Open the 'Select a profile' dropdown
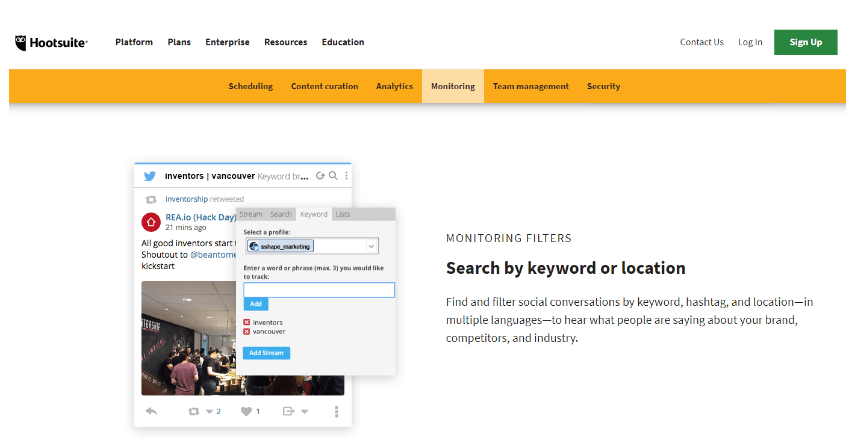The height and width of the screenshot is (445, 858). 310,246
